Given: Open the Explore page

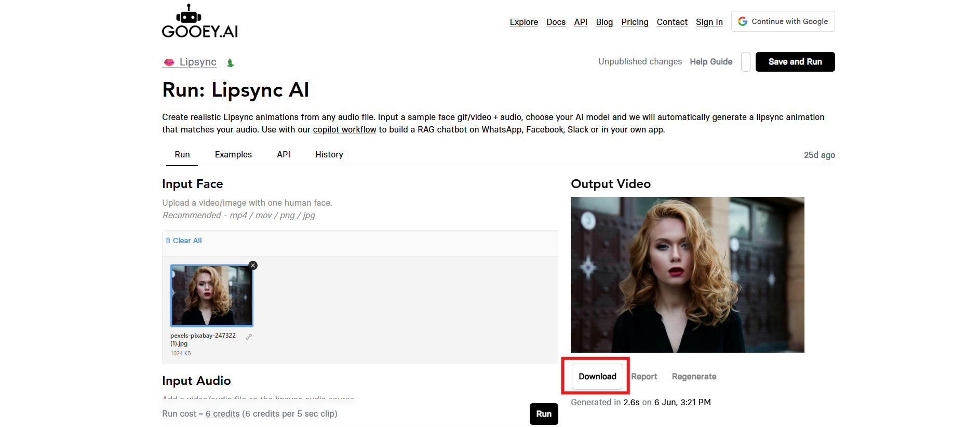Looking at the screenshot, I should (523, 22).
